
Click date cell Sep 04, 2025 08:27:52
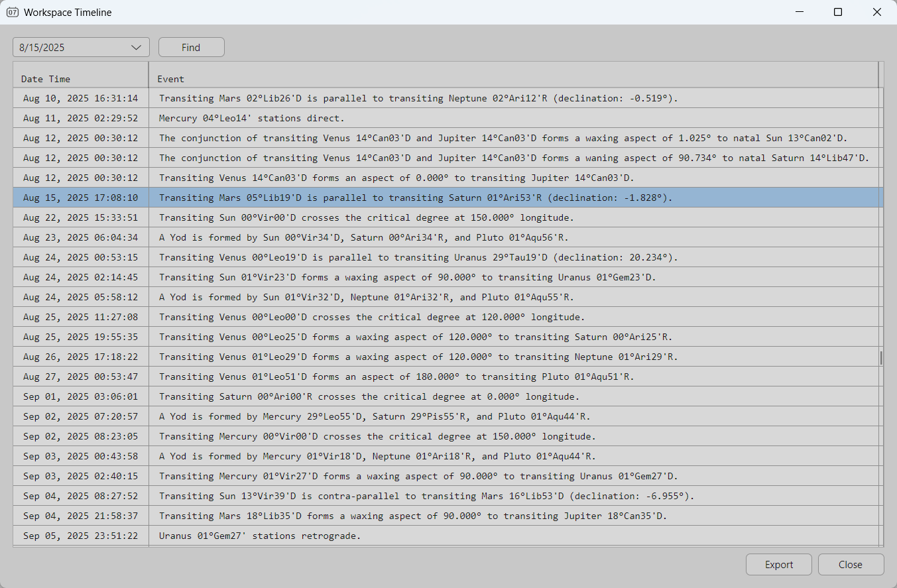pos(80,496)
